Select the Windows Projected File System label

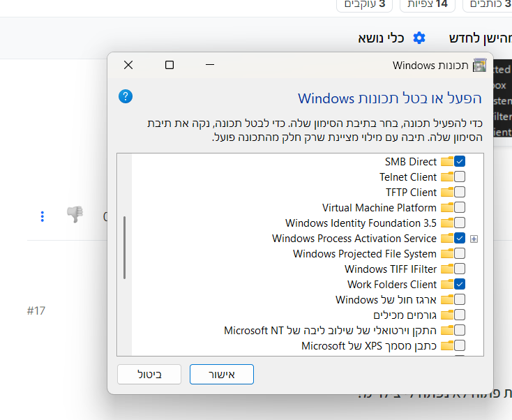[x=365, y=254]
